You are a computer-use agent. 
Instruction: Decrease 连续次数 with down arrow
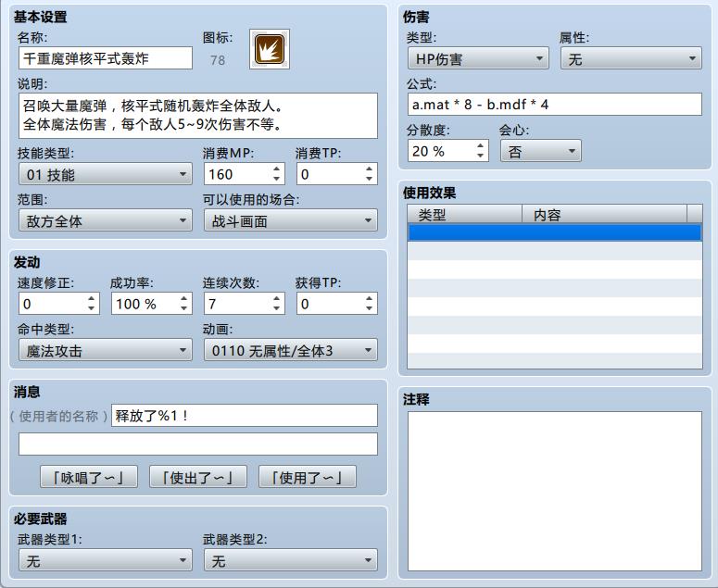(276, 308)
